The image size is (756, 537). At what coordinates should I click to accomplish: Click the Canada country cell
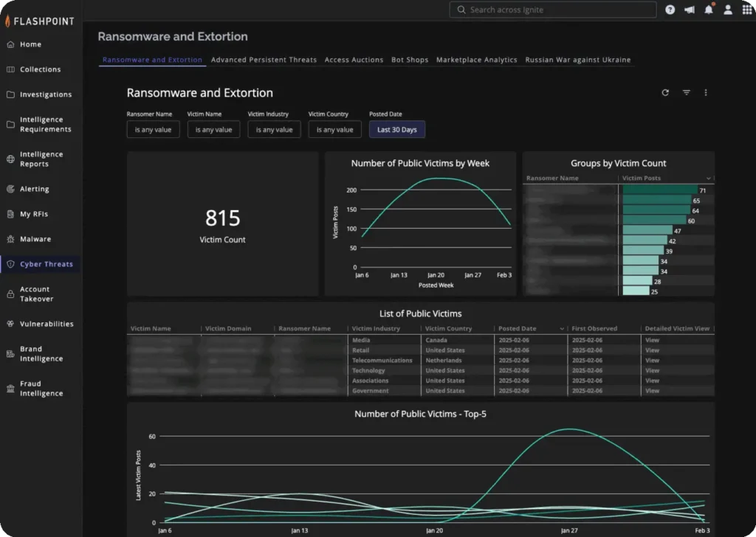(x=436, y=340)
